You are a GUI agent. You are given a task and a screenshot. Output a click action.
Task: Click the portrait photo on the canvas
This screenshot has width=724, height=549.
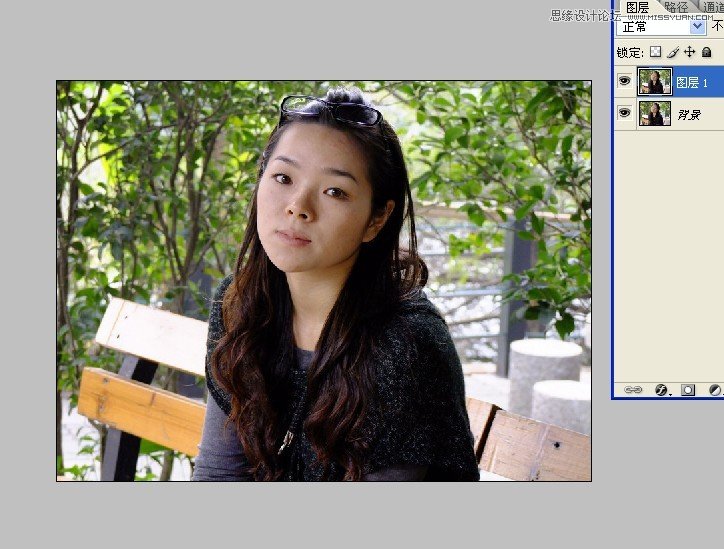point(324,281)
